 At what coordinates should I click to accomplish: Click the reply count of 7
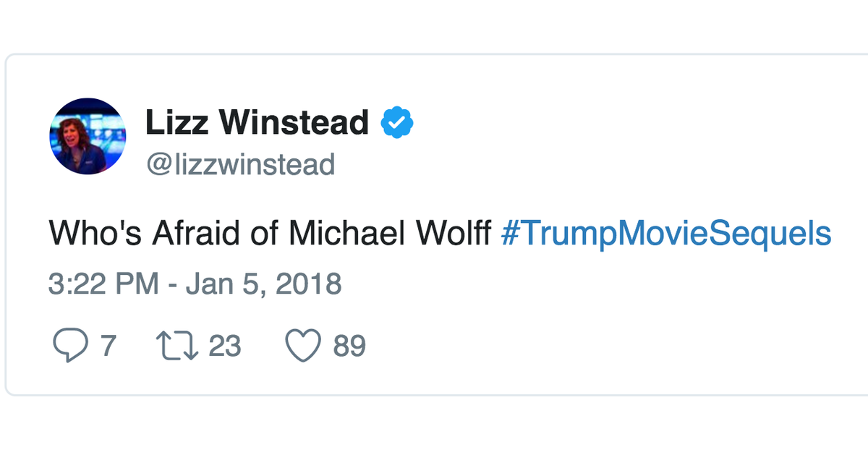pyautogui.click(x=108, y=346)
